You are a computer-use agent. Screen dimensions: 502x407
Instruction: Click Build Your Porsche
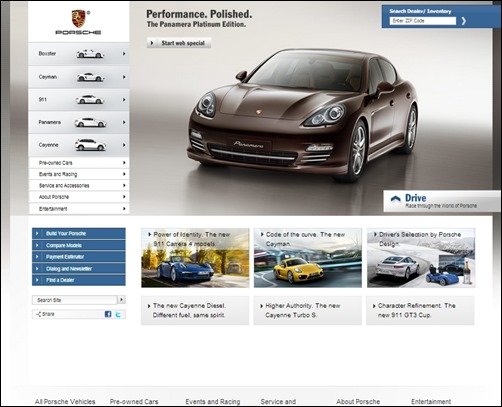tap(79, 233)
